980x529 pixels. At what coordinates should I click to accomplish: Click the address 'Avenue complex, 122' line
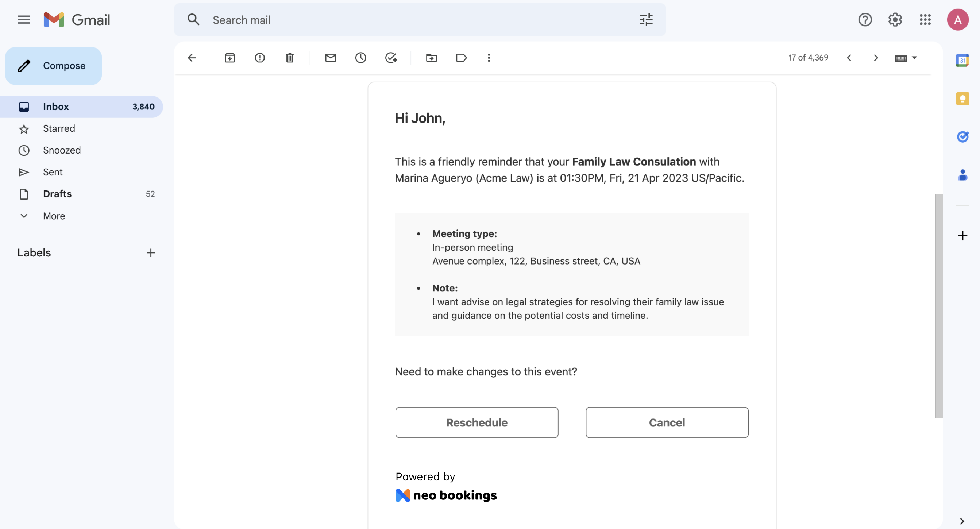pyautogui.click(x=536, y=261)
